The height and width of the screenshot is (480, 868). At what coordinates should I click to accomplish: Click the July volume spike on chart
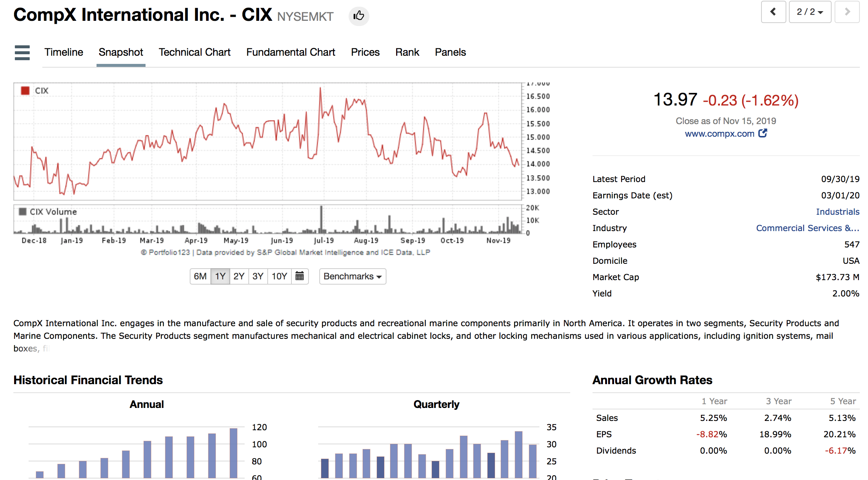tap(321, 219)
